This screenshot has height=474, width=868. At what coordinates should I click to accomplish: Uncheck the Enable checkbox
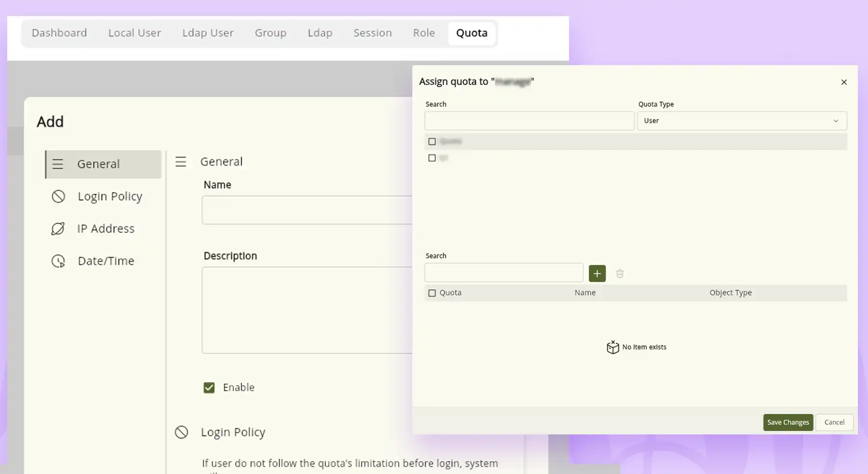click(x=209, y=388)
